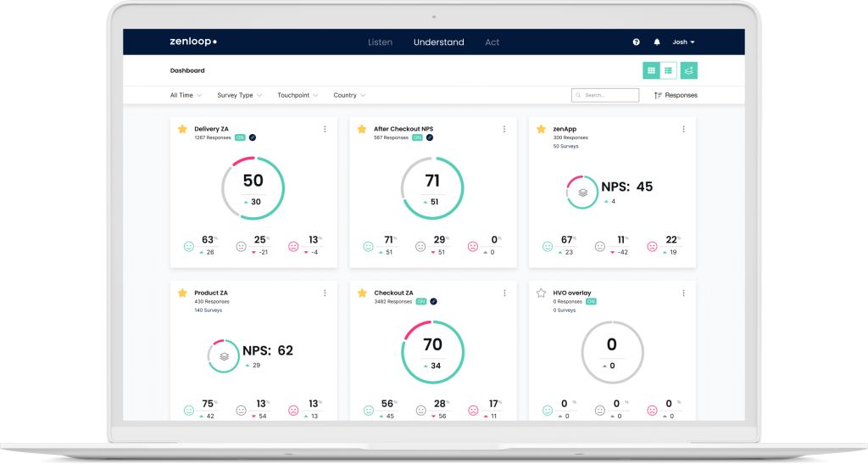Image resolution: width=868 pixels, height=464 pixels.
Task: Open three-dot menu on Checkout ZA card
Action: point(504,293)
